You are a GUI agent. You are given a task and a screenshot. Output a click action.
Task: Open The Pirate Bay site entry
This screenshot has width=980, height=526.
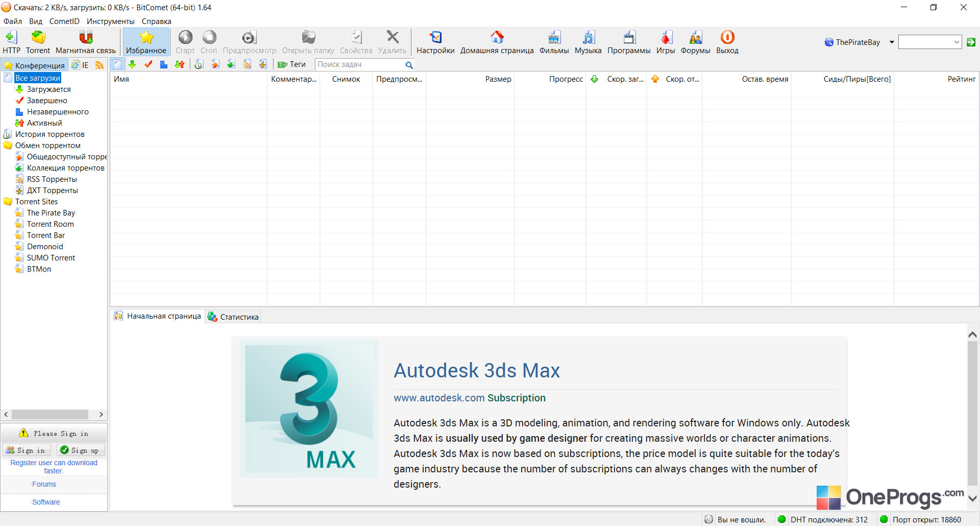click(51, 213)
